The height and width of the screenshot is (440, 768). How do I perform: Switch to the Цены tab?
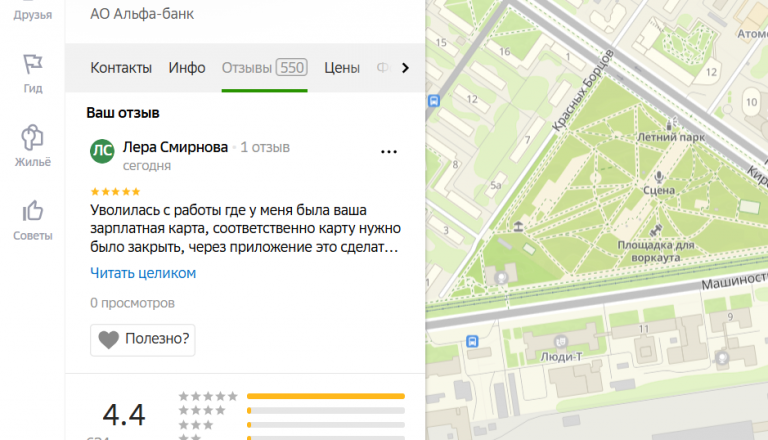click(x=342, y=68)
